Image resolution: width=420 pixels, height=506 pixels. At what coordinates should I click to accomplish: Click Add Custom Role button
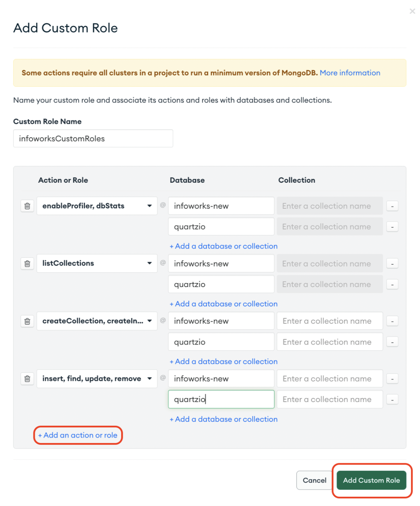(x=371, y=480)
